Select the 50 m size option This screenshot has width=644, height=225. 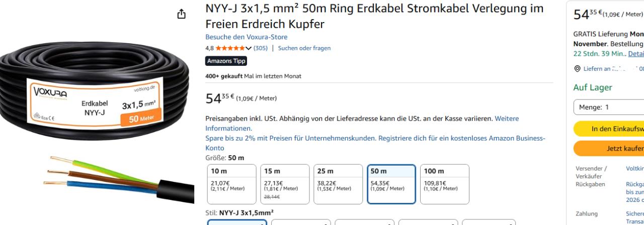391,184
